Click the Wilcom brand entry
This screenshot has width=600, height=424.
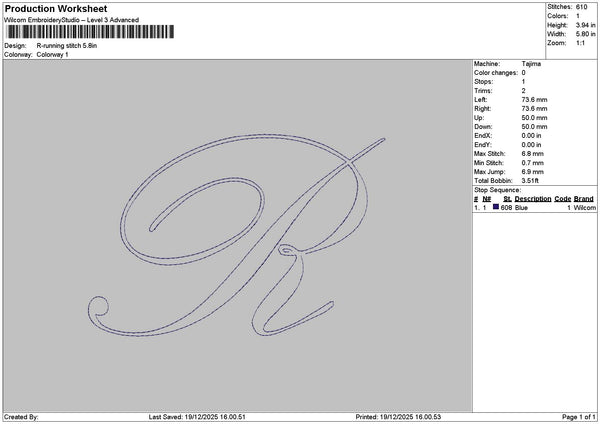pyautogui.click(x=584, y=208)
